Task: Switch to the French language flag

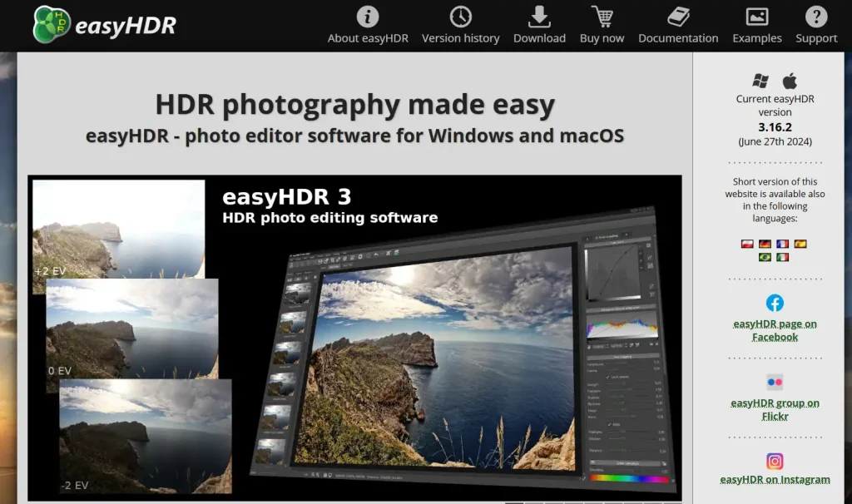Action: click(782, 244)
